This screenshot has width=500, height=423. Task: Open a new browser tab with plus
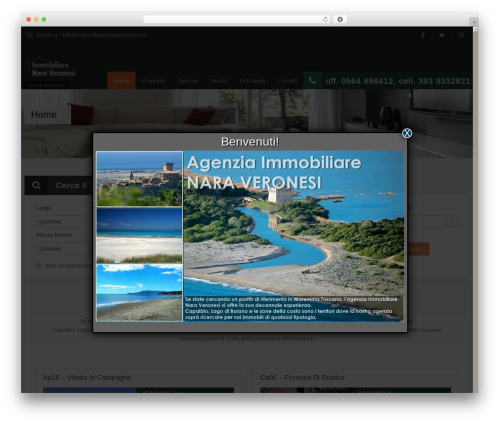pyautogui.click(x=474, y=22)
